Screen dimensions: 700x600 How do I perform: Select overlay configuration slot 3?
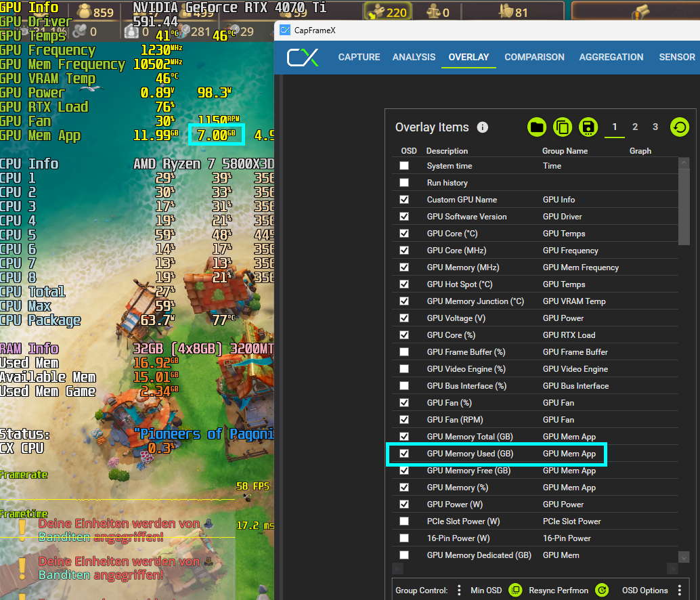click(x=655, y=127)
